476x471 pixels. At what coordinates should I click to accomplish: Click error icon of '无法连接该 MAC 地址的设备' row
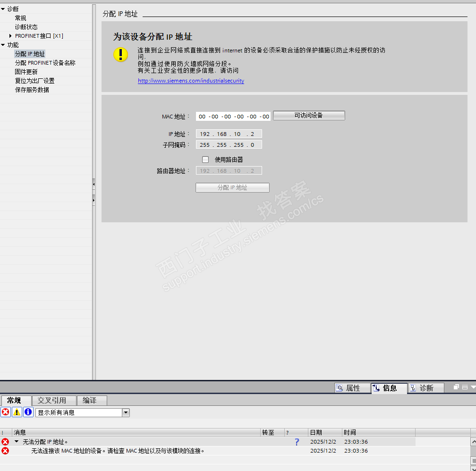(5, 451)
